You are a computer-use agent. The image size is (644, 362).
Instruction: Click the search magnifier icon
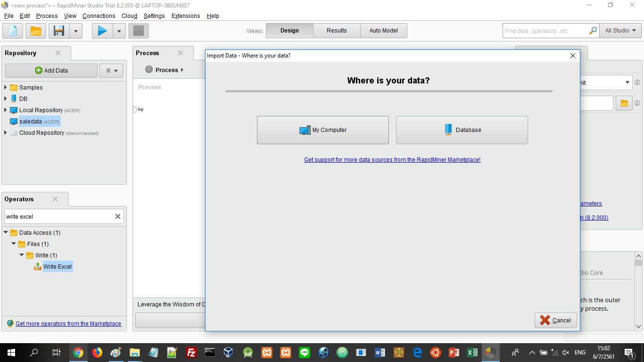(593, 31)
